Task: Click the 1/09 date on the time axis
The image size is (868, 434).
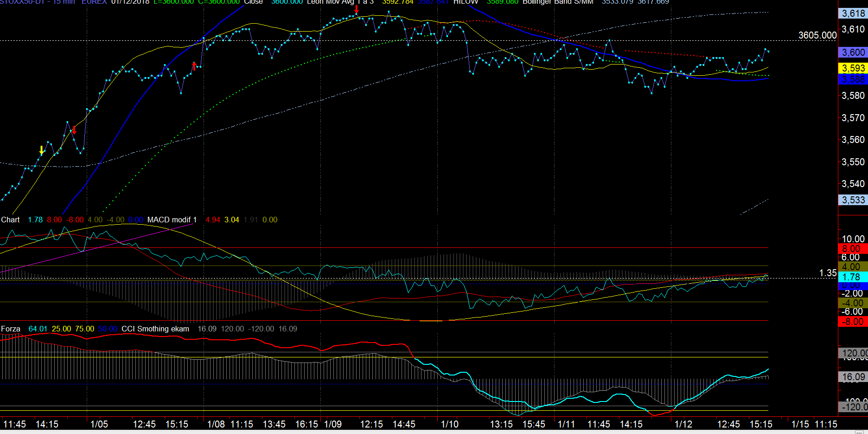Action: click(x=333, y=424)
